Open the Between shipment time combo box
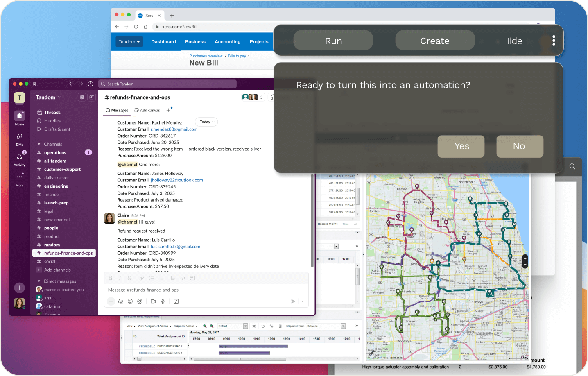This screenshot has width=588, height=376. [x=326, y=326]
